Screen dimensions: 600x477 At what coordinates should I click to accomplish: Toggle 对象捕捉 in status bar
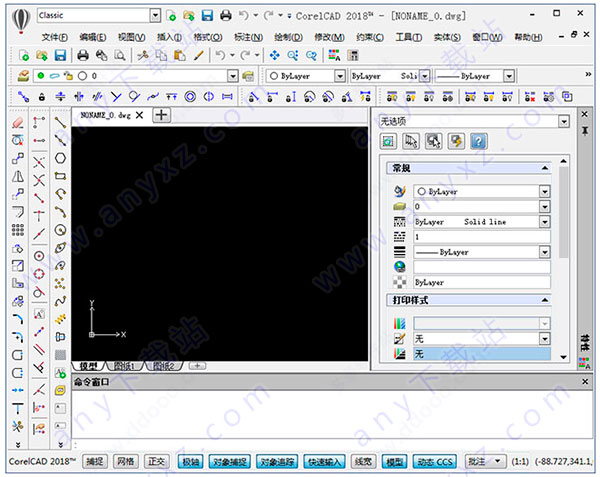click(230, 462)
